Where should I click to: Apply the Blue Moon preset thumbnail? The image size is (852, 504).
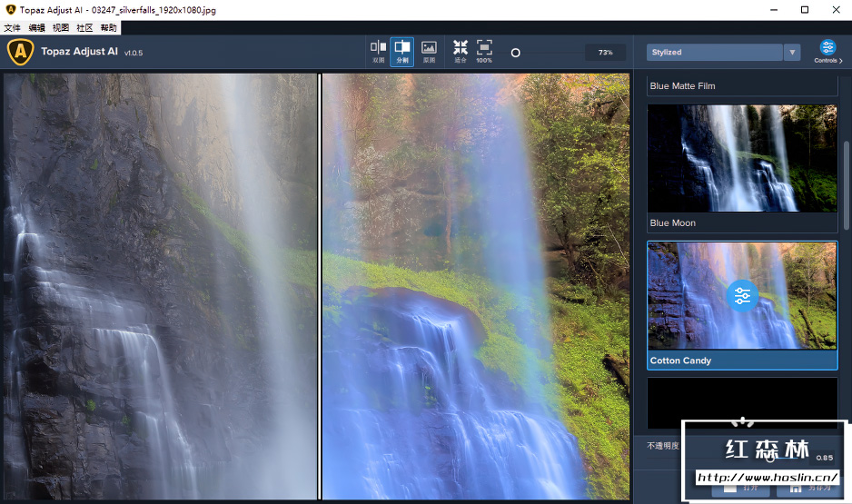click(x=742, y=158)
